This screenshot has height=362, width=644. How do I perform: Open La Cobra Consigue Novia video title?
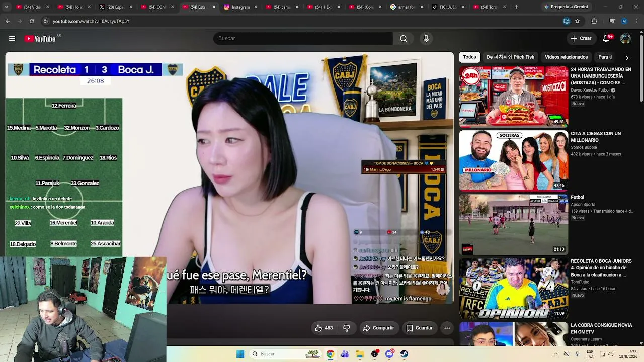coord(601,329)
